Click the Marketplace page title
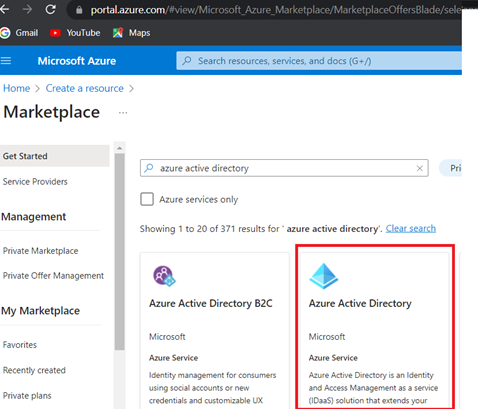This screenshot has height=409, width=478. point(52,112)
